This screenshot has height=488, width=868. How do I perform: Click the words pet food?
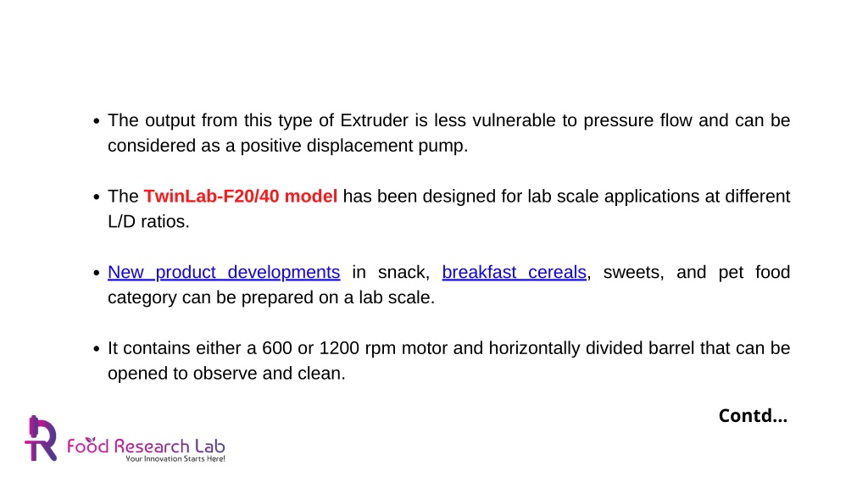coord(754,272)
